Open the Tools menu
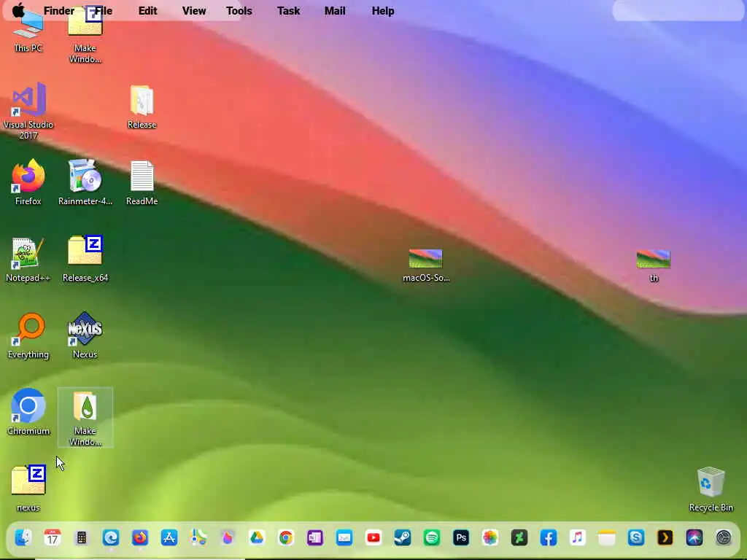This screenshot has width=747, height=560. pos(239,10)
